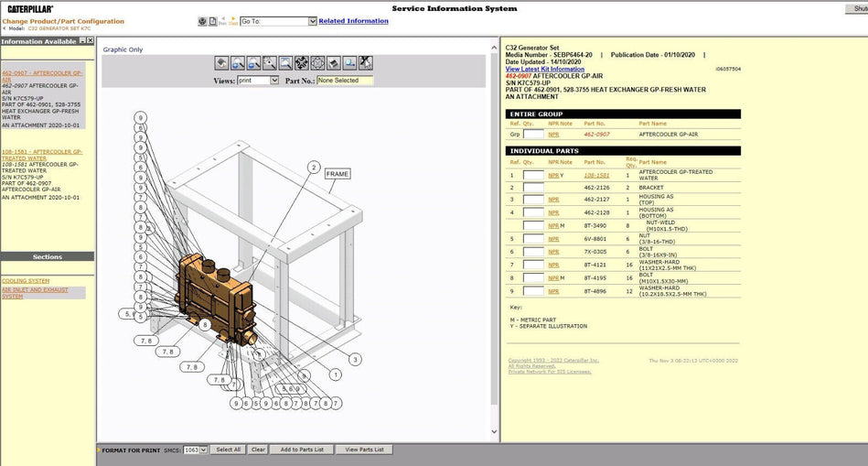
Task: Click the first graphic toolbar icon
Action: (221, 63)
